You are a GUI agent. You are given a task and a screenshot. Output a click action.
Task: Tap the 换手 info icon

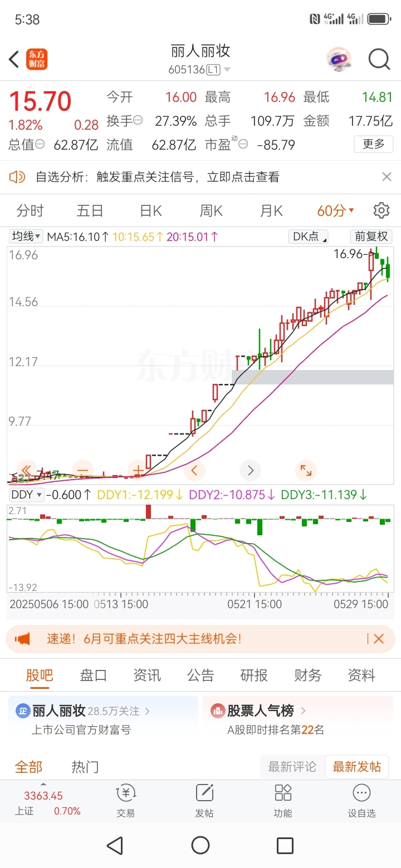tap(138, 120)
